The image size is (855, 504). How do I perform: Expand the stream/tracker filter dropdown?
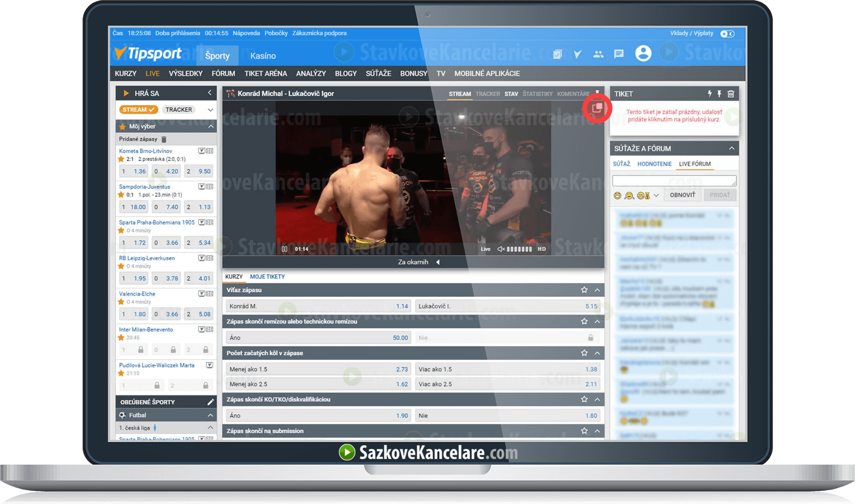(210, 110)
